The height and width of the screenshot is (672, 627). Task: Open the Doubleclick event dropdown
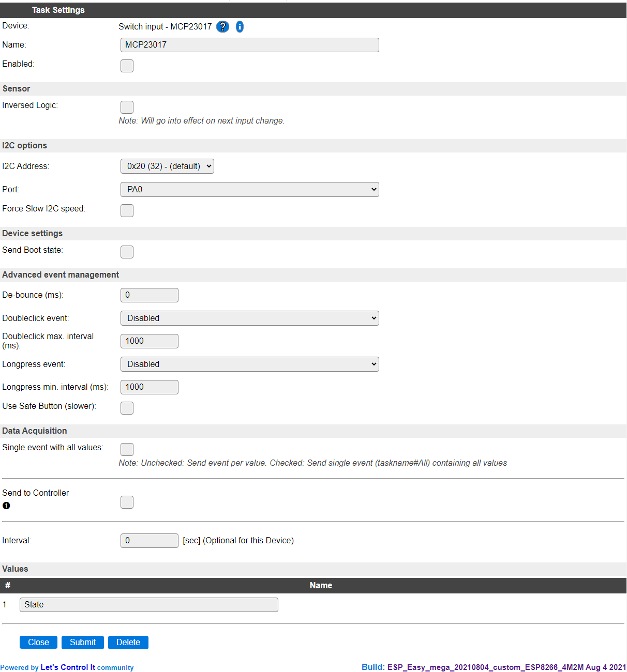click(250, 318)
